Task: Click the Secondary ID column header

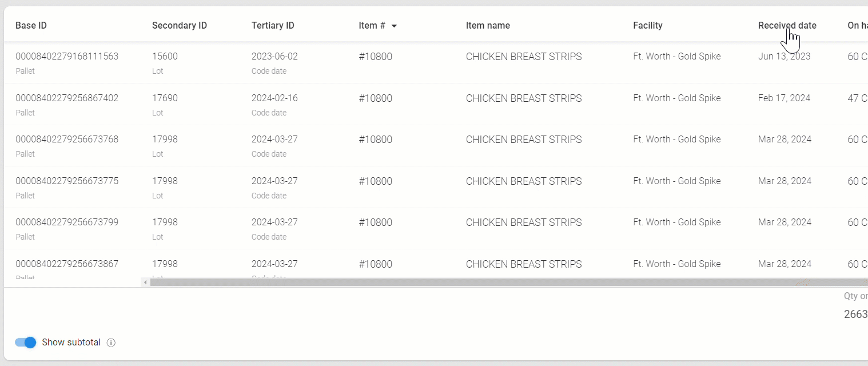Action: 180,25
